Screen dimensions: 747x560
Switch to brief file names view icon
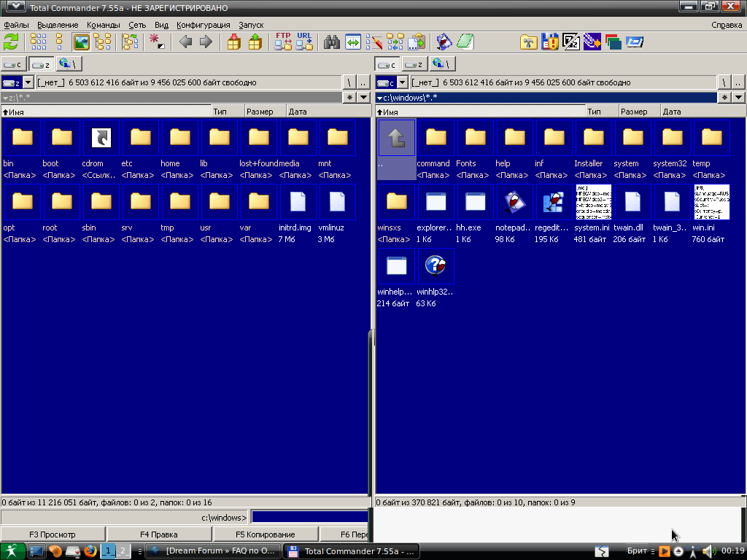click(38, 42)
